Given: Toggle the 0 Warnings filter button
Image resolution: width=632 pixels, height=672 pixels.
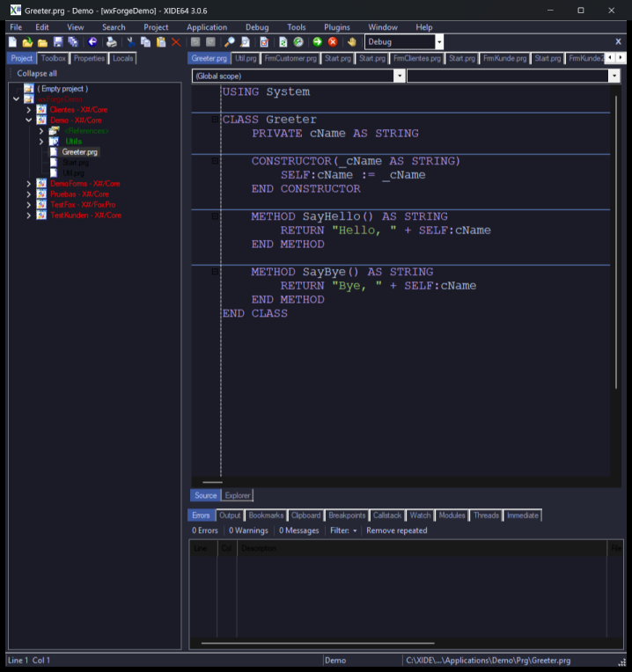Looking at the screenshot, I should (248, 530).
